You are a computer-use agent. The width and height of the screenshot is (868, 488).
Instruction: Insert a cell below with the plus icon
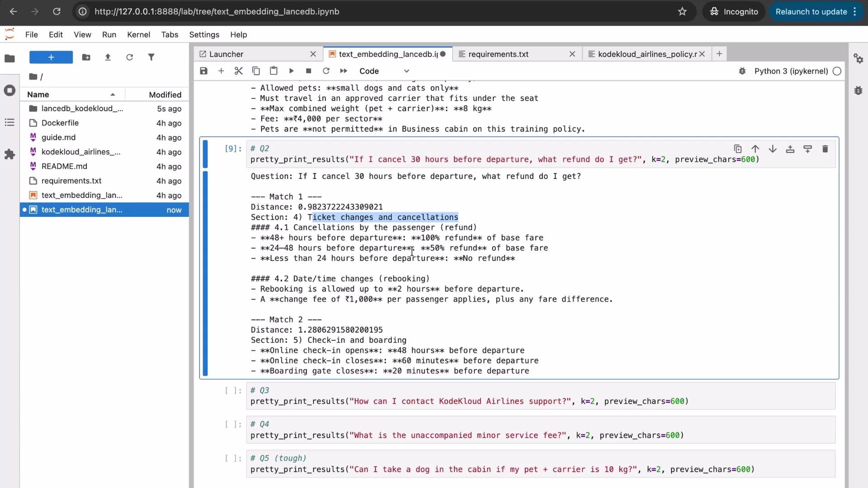pyautogui.click(x=221, y=71)
